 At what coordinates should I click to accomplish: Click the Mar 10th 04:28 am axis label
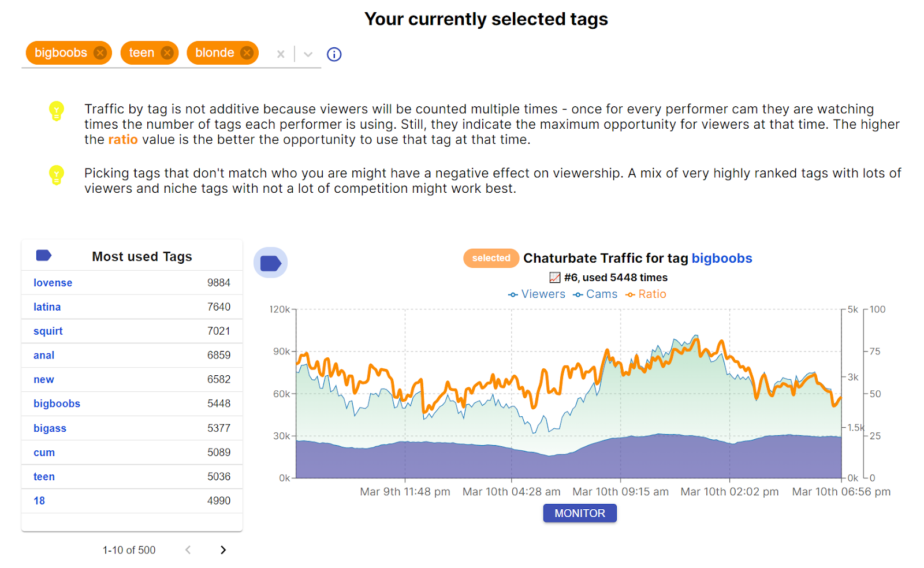[x=512, y=492]
